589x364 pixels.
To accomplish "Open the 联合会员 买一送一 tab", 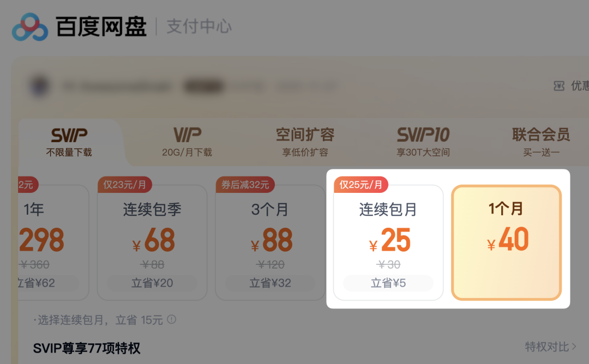I will [x=541, y=143].
